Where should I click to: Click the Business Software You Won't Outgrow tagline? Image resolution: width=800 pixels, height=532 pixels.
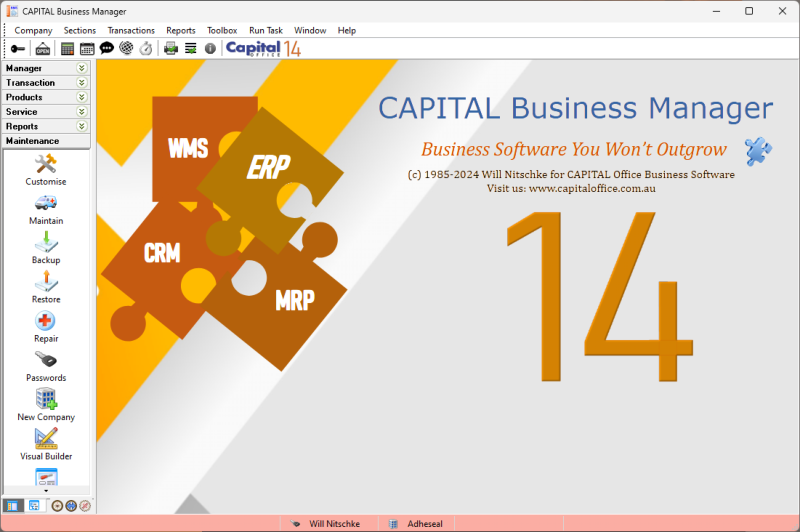click(x=573, y=149)
